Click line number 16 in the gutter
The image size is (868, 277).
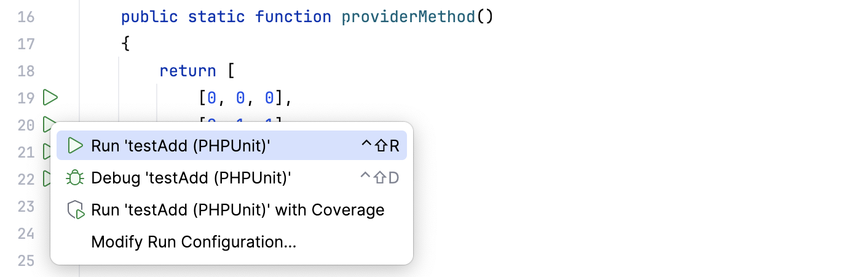tap(26, 17)
